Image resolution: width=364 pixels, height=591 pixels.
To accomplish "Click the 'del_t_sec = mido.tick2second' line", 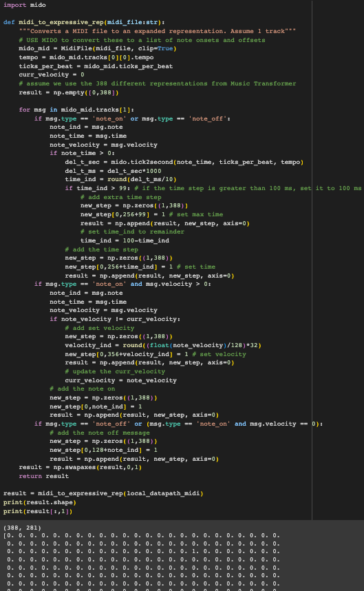I will tap(184, 162).
